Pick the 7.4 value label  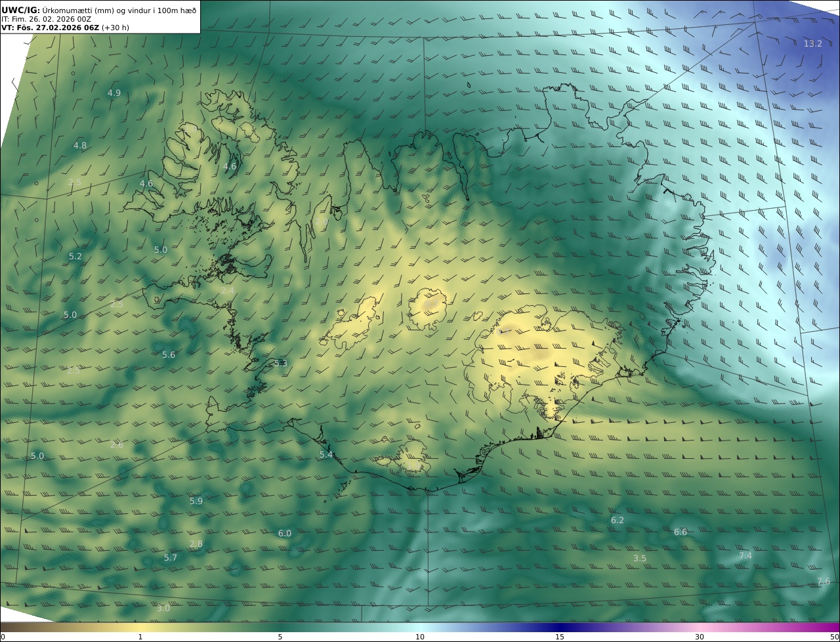pos(745,555)
